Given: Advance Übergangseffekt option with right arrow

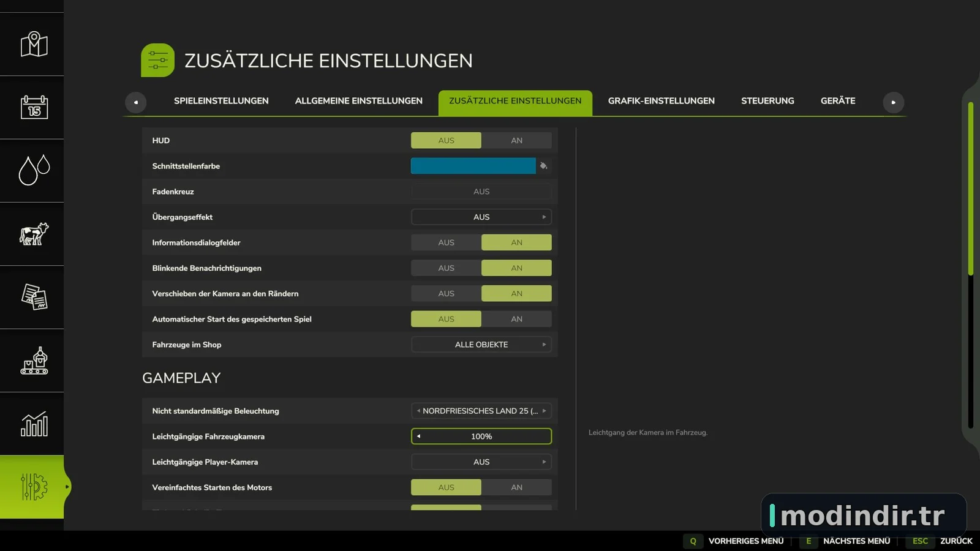Looking at the screenshot, I should pos(544,217).
